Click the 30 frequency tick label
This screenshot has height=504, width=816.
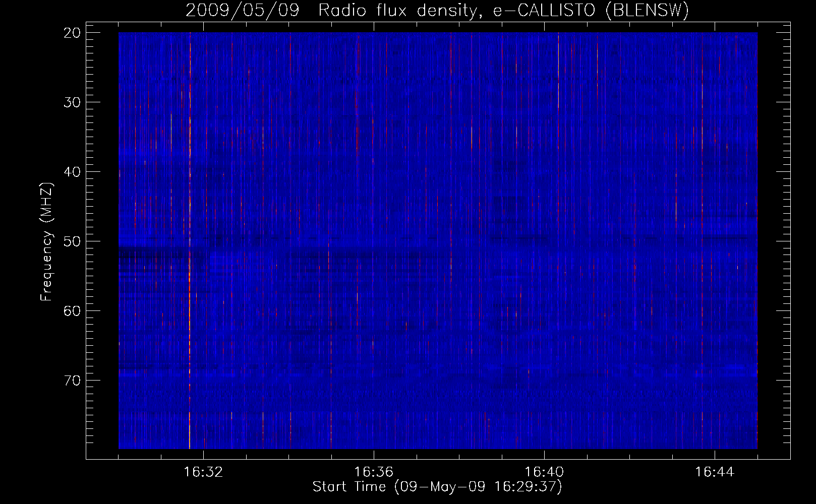point(73,102)
